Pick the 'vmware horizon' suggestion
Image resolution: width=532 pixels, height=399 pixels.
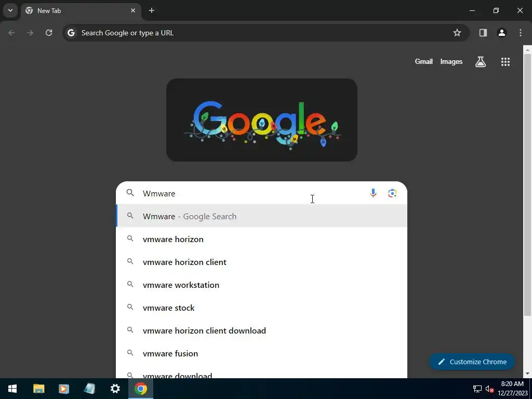pyautogui.click(x=262, y=239)
